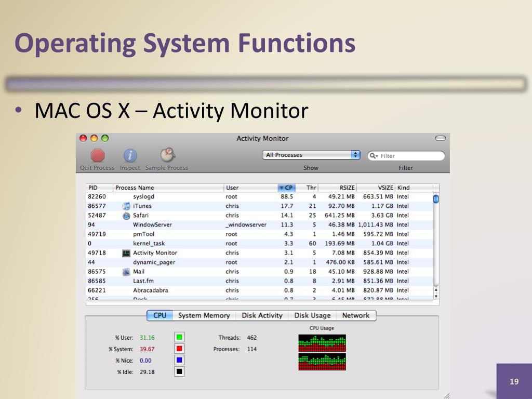This screenshot has height=399, width=532.
Task: Click the Operating System Functions slide title
Action: click(185, 44)
